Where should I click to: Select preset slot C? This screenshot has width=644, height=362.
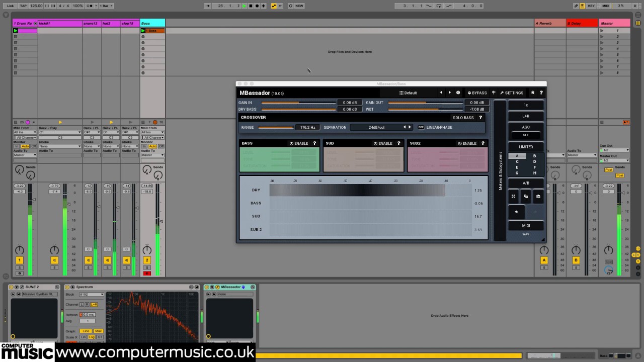point(517,162)
